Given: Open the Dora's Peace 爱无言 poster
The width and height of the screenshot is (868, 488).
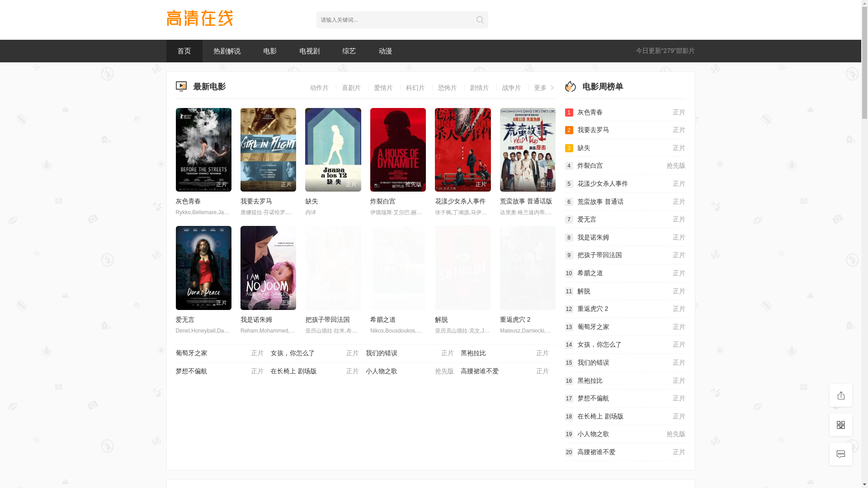Looking at the screenshot, I should 203,268.
